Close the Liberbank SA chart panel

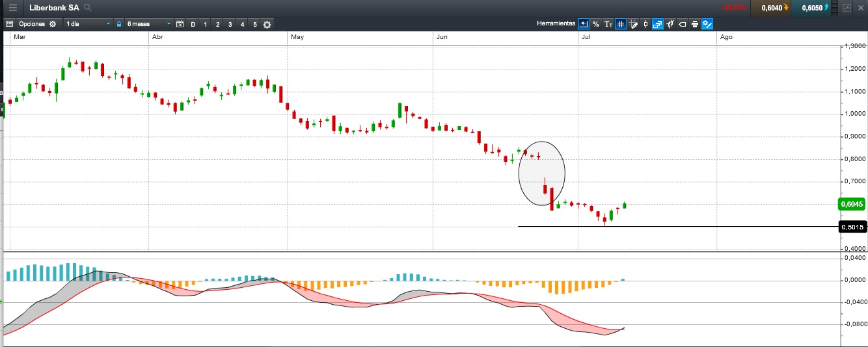pyautogui.click(x=860, y=8)
